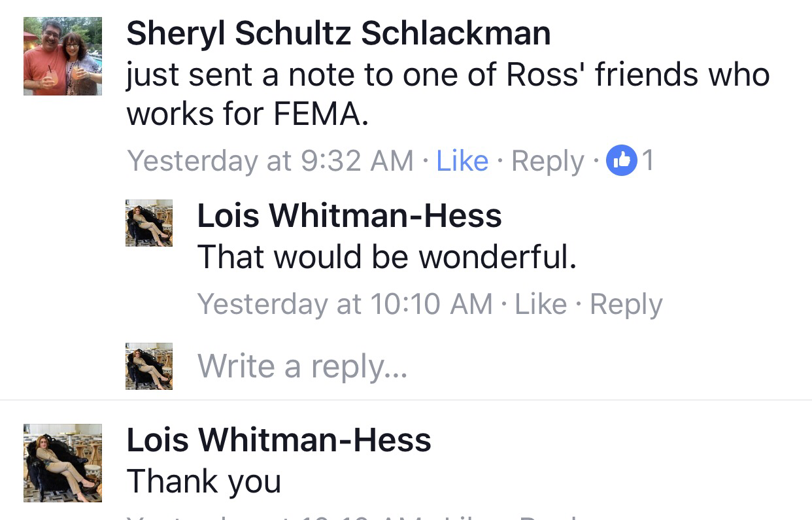Open Sheryl Schultz Schlackman's profile picture
Viewport: 812px width, 520px height.
coord(63,56)
